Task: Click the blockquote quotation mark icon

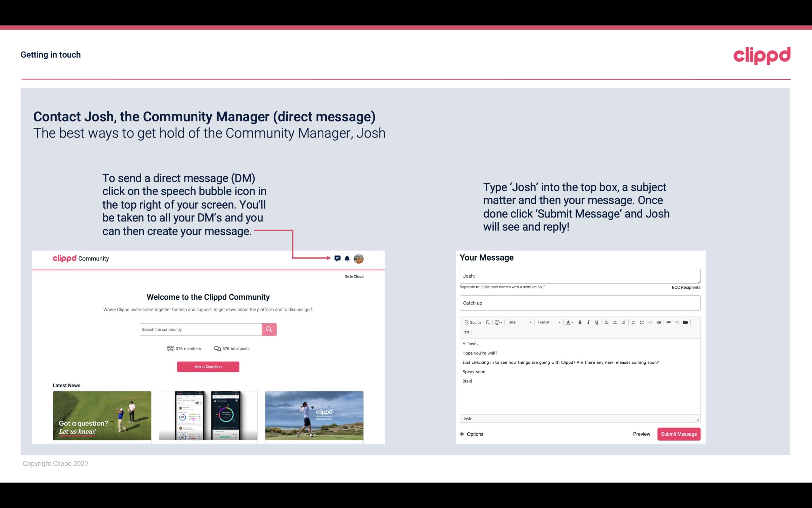Action: (x=466, y=332)
